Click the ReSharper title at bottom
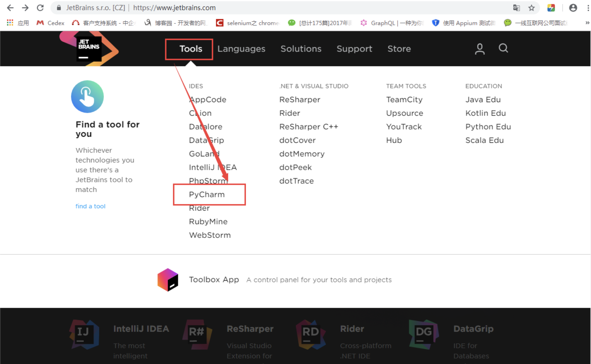This screenshot has width=591, height=364. point(250,329)
